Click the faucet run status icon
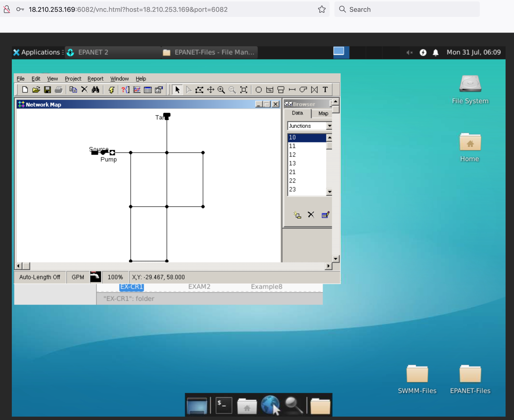Viewport: 514px width, 420px height. coord(95,277)
